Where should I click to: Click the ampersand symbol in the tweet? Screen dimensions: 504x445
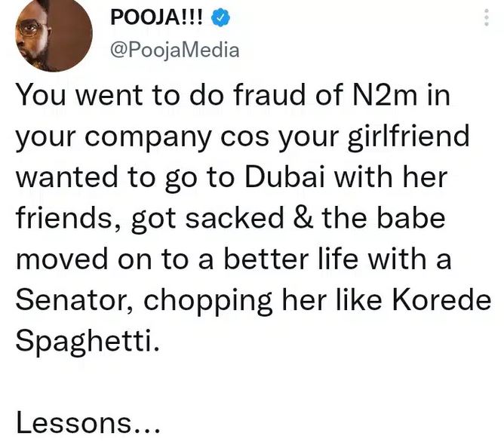(x=303, y=218)
